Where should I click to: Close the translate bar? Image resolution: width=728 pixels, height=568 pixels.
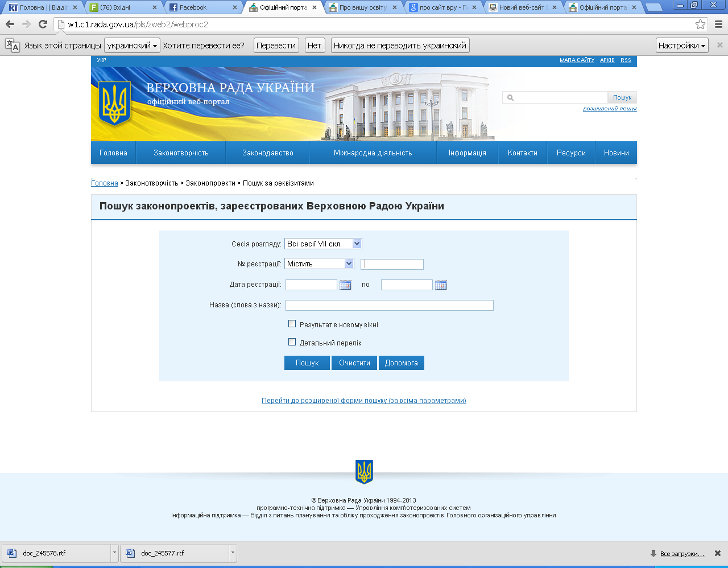pos(719,45)
